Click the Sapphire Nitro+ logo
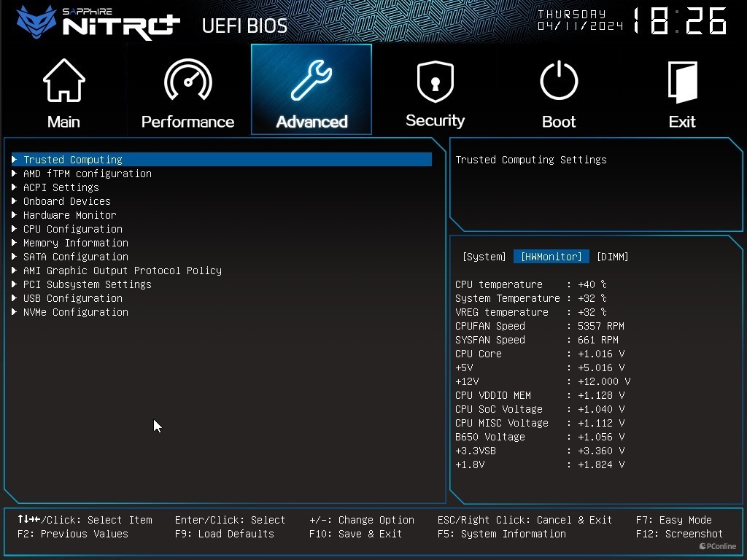 [x=98, y=22]
